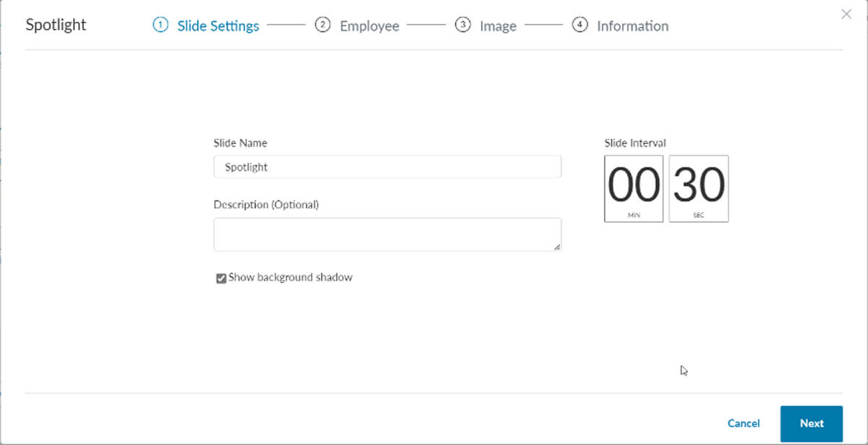
Task: Click the Slide Interval label
Action: (635, 143)
